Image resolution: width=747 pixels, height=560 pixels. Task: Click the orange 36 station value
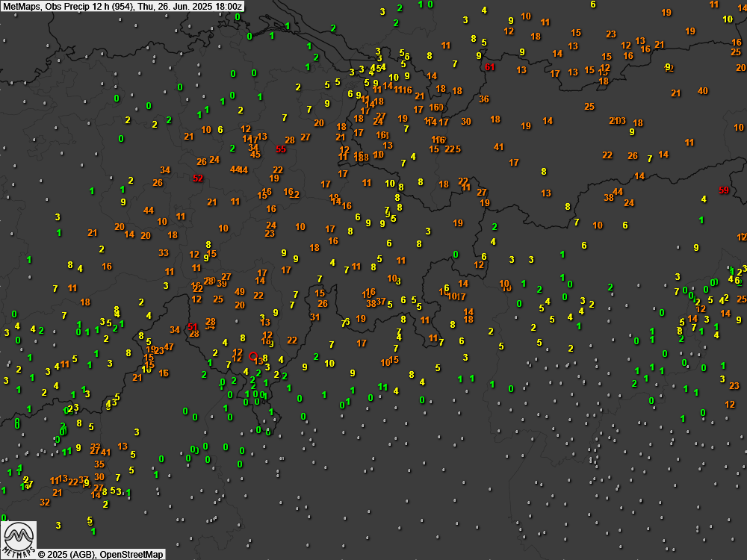[x=484, y=99]
